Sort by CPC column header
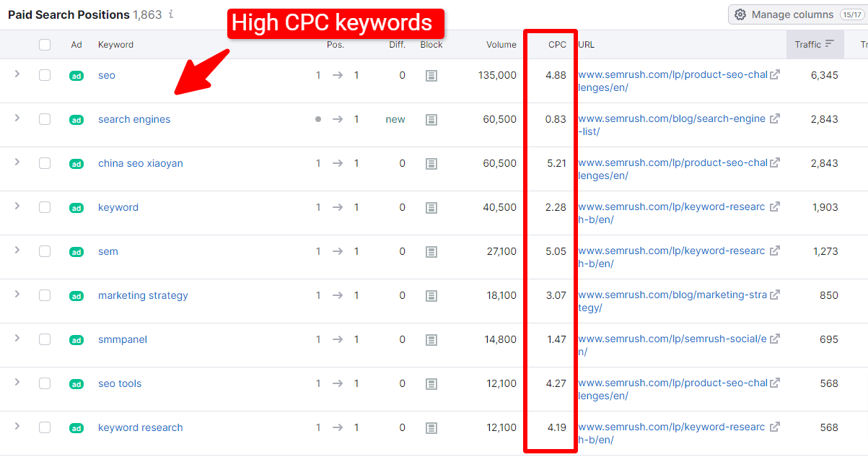 point(557,45)
